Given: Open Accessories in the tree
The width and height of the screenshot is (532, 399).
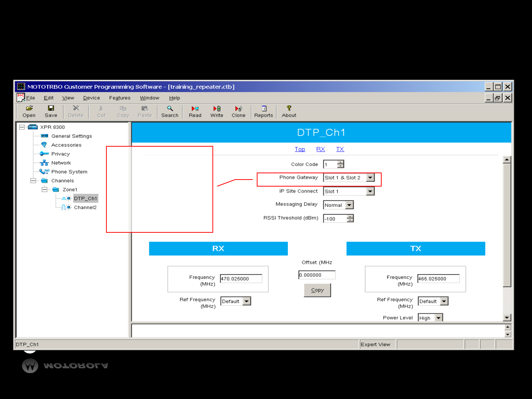Looking at the screenshot, I should [66, 145].
